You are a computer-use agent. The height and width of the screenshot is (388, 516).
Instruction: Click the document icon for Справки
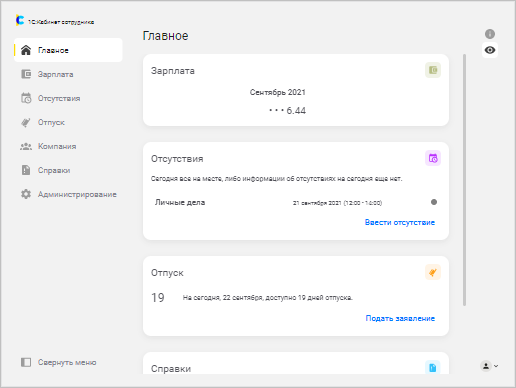tap(26, 170)
